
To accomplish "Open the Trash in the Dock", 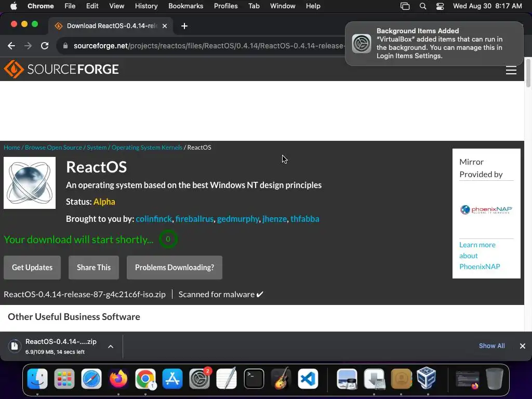I will [495, 379].
